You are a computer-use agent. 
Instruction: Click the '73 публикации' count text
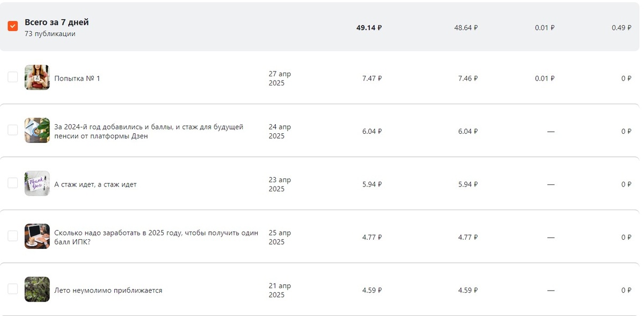[50, 34]
